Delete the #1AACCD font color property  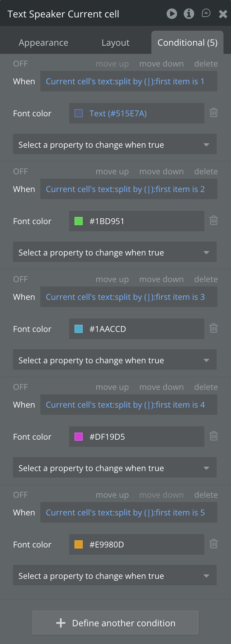(214, 328)
